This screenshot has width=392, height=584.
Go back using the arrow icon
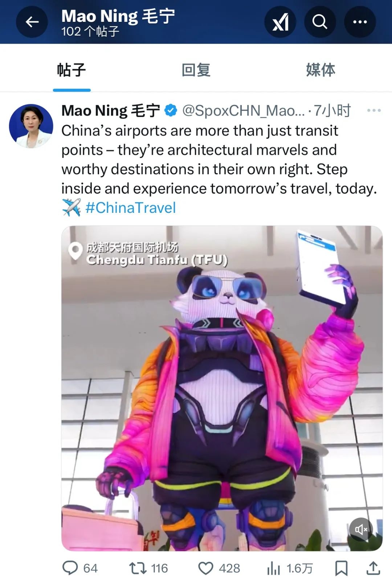(x=32, y=22)
